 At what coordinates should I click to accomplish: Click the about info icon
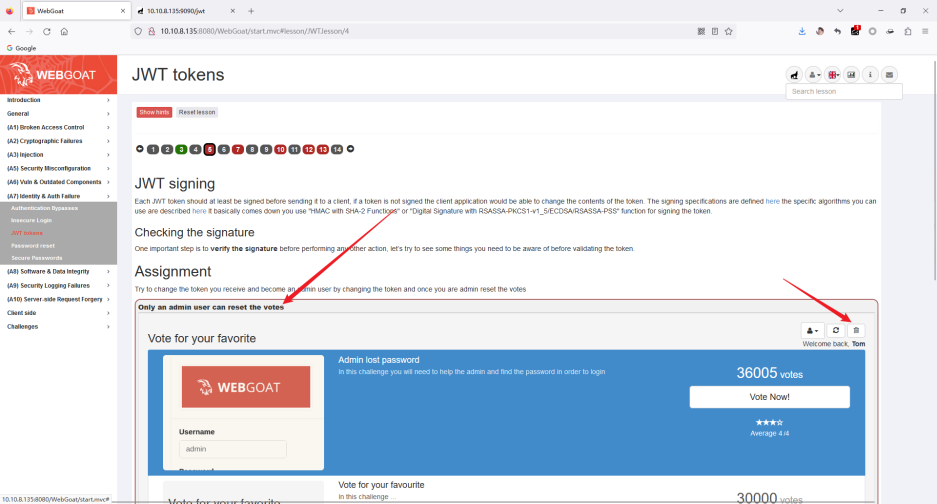pos(871,75)
